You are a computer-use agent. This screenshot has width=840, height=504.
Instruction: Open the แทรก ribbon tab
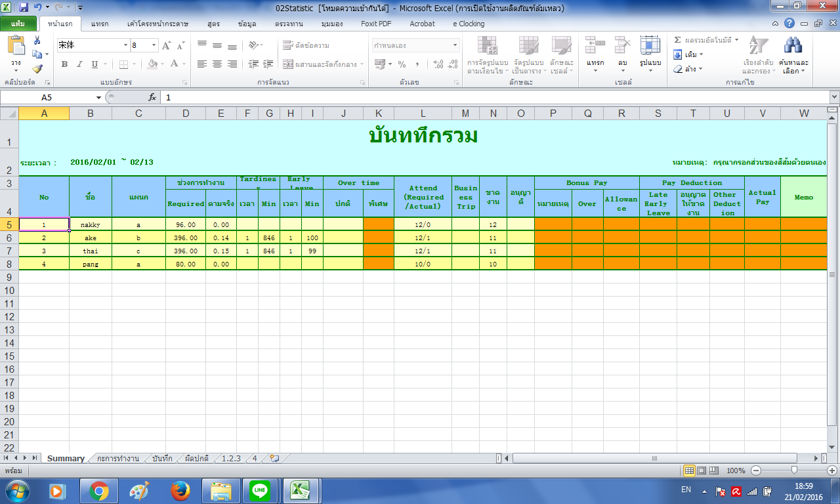coord(100,24)
